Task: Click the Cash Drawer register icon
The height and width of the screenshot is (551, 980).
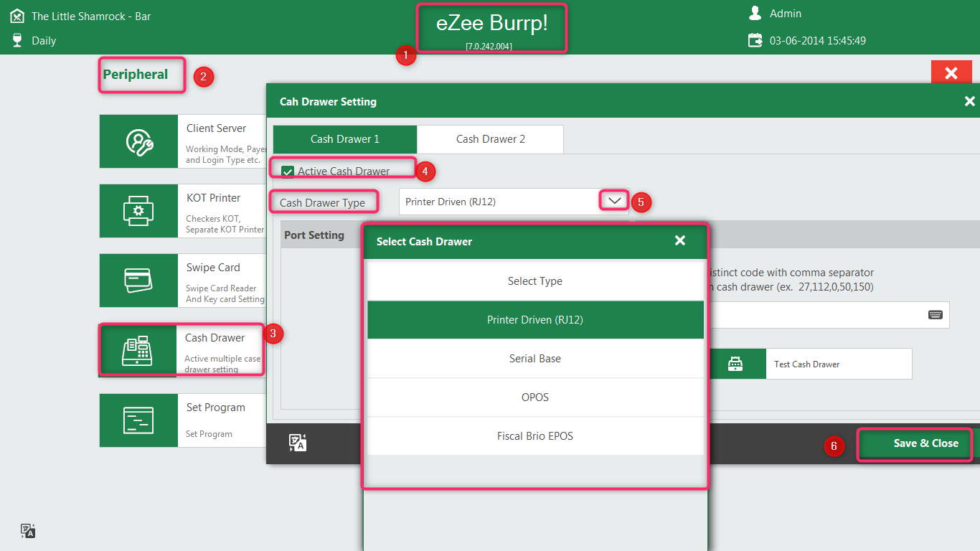Action: pos(138,350)
